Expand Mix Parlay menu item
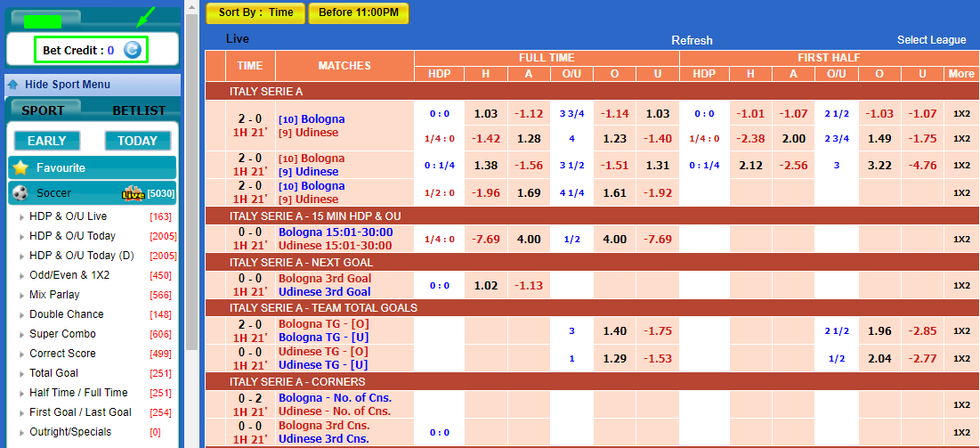This screenshot has height=448, width=980. tap(54, 295)
